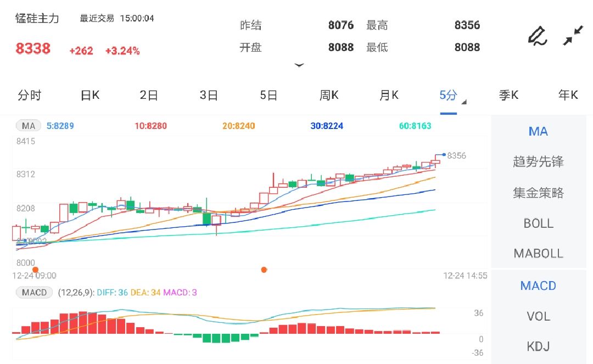593x364 pixels.
Task: Click the 最近交易 15:00:04 timestamp
Action: tap(117, 18)
